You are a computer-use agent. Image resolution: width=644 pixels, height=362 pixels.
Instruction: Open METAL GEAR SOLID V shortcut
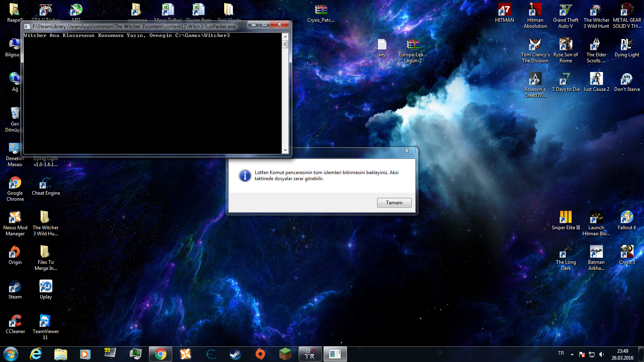(x=627, y=16)
